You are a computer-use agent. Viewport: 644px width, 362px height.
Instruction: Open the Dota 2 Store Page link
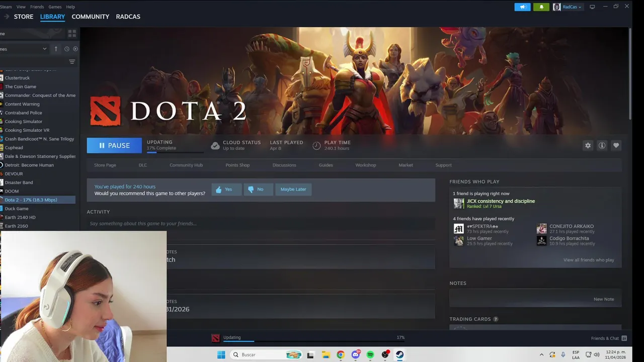tap(105, 165)
